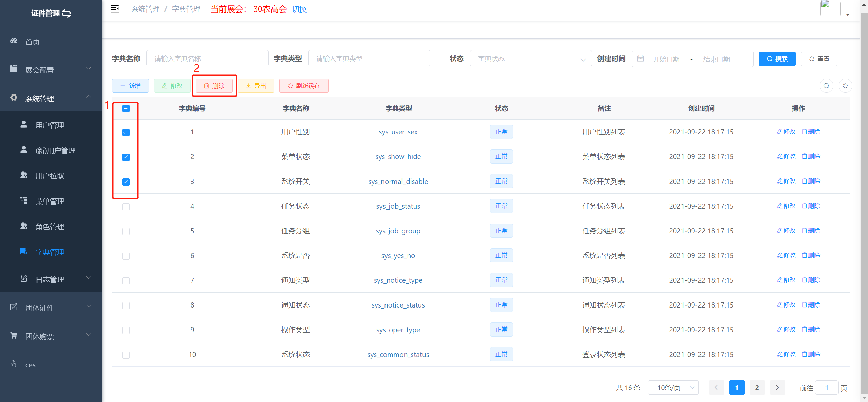Click 删除 trash icon for 任务状态 row
Image resolution: width=868 pixels, height=402 pixels.
[804, 206]
